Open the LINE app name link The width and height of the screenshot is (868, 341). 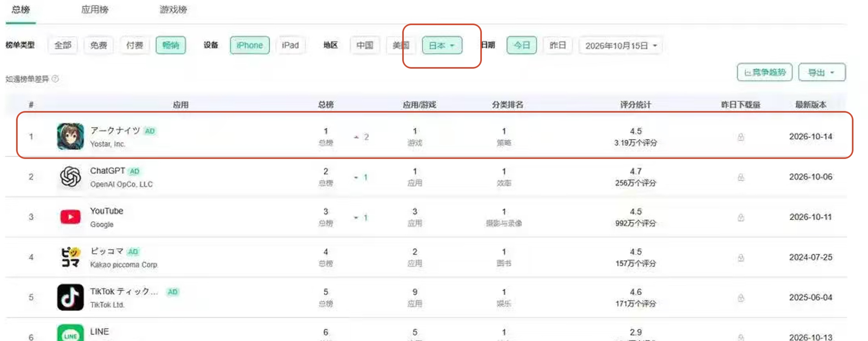pyautogui.click(x=100, y=332)
